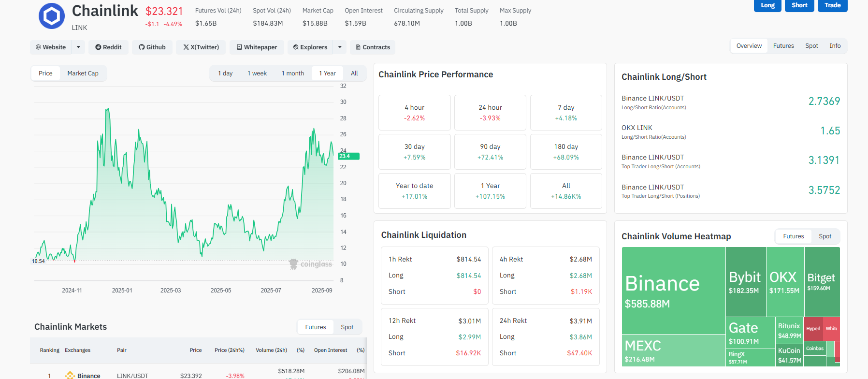Click the Trade button
The image size is (868, 379).
832,5
